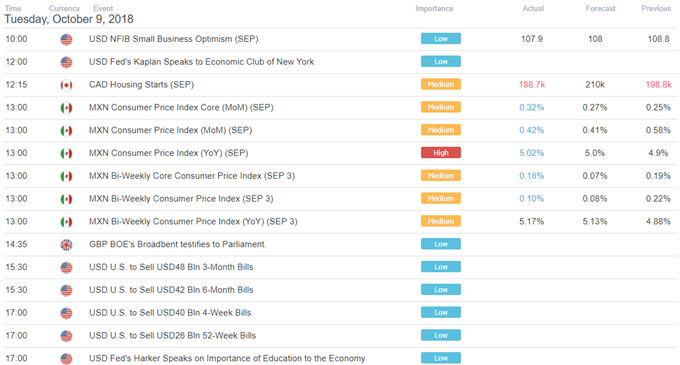Click actual value 5.02% for CPI YoY

click(x=532, y=153)
